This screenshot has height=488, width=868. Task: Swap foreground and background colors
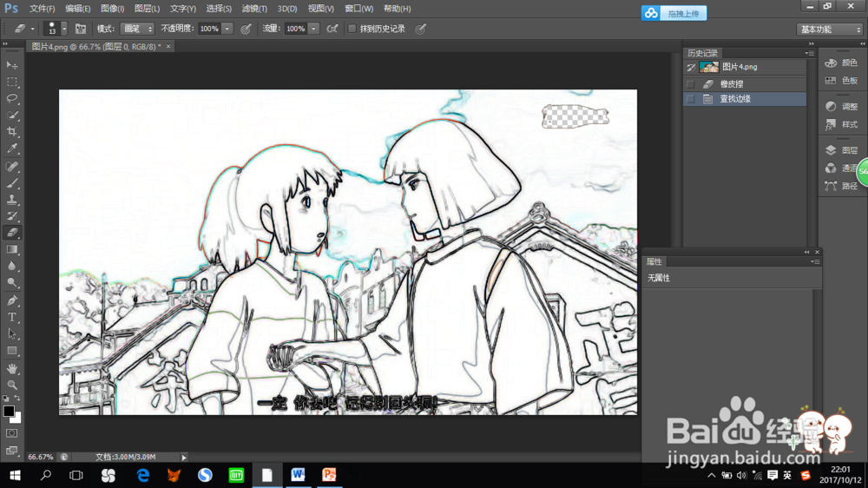click(x=17, y=399)
